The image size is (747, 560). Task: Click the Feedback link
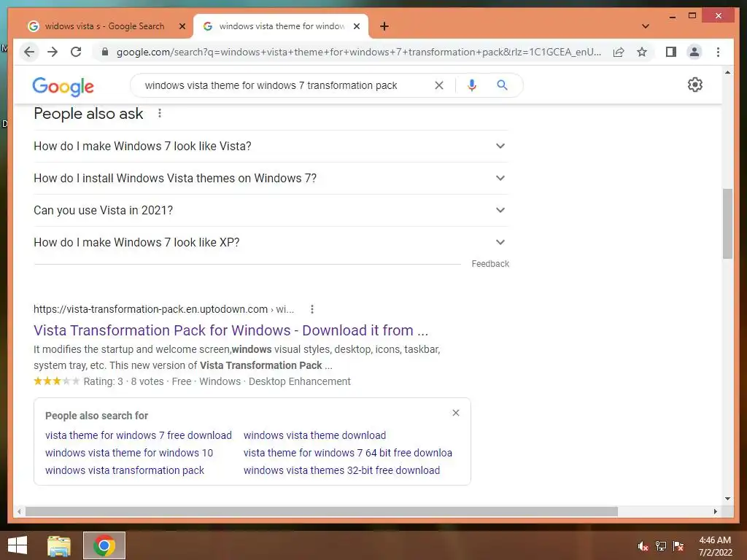coord(490,264)
